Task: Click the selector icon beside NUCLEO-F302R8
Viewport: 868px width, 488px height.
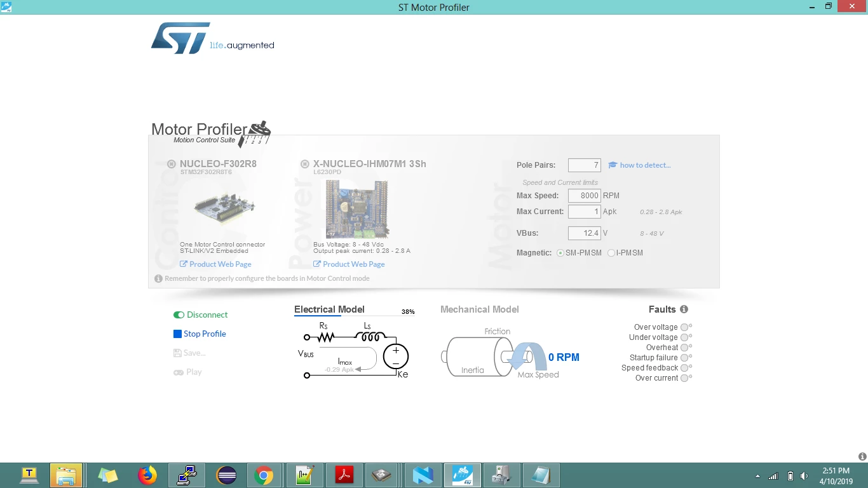Action: (x=171, y=164)
